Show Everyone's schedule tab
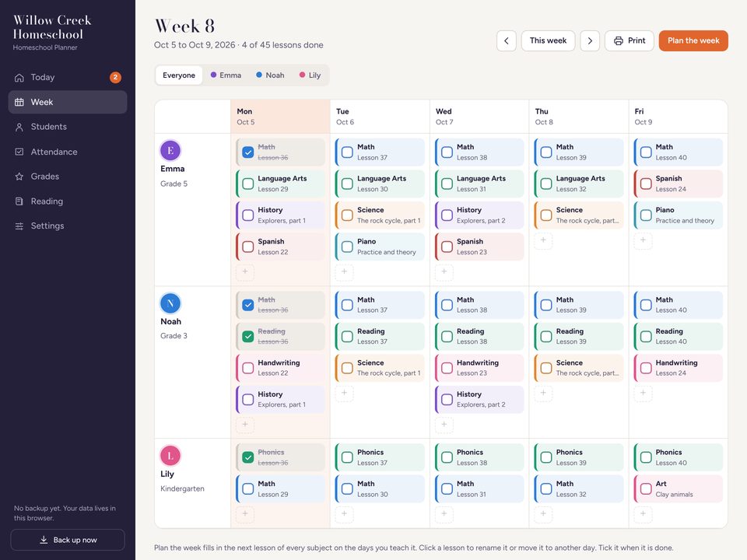The width and height of the screenshot is (747, 560). pos(179,75)
